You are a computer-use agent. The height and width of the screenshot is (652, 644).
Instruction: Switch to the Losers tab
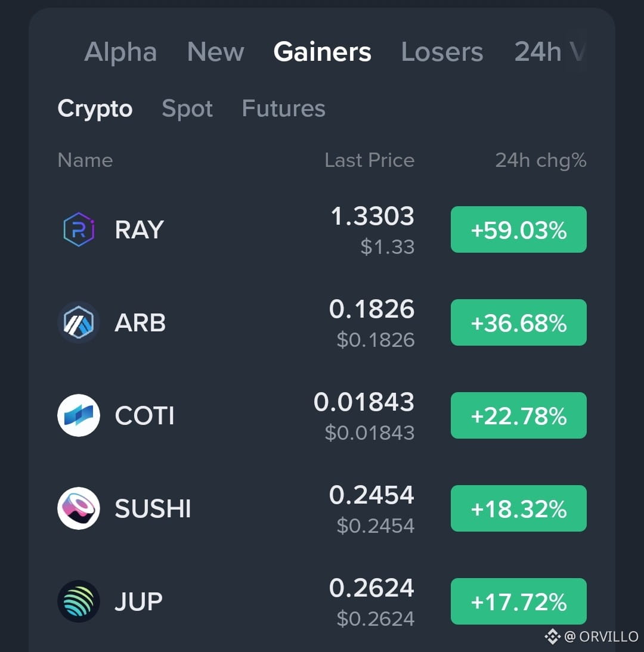[x=442, y=52]
